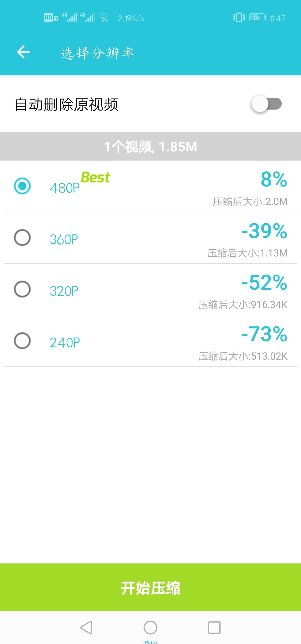Viewport: 301px width, 644px height.
Task: Tap Android back navigation triangle
Action: pyautogui.click(x=86, y=628)
